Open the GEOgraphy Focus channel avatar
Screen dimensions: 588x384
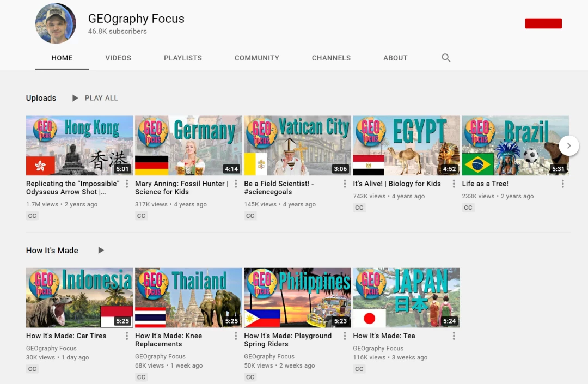56,23
